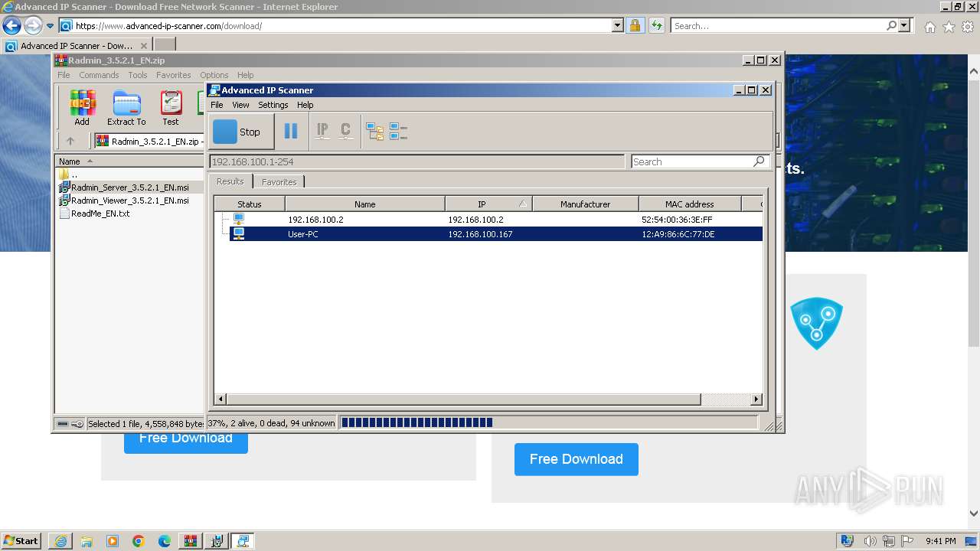Click the Expand all toolbar icon
The width and height of the screenshot is (980, 551).
pos(374,132)
